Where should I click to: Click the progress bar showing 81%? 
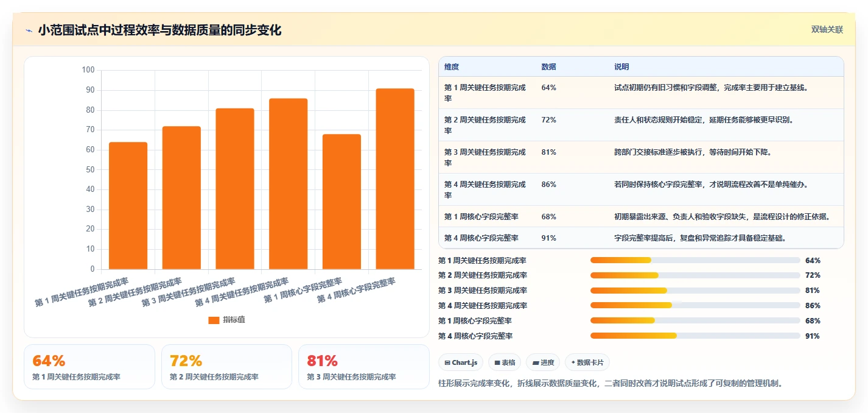(x=695, y=291)
